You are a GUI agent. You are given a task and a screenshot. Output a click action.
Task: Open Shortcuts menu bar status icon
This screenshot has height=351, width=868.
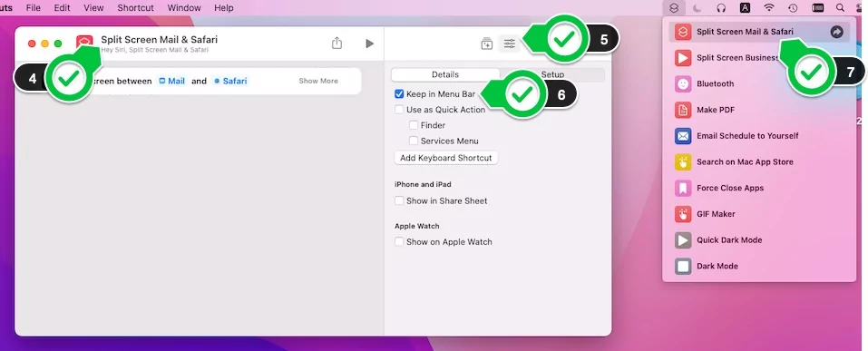coord(674,8)
